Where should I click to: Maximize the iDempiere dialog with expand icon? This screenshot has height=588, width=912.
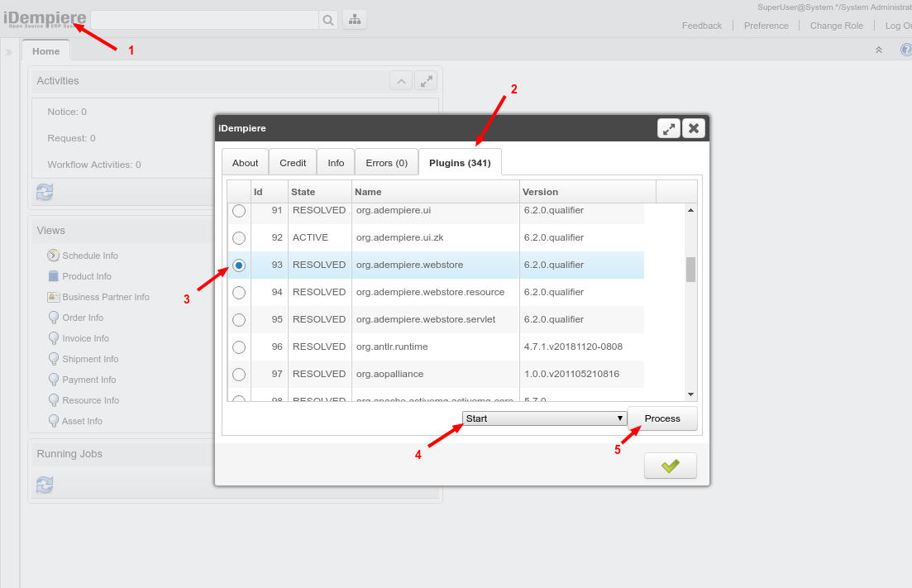click(x=668, y=128)
